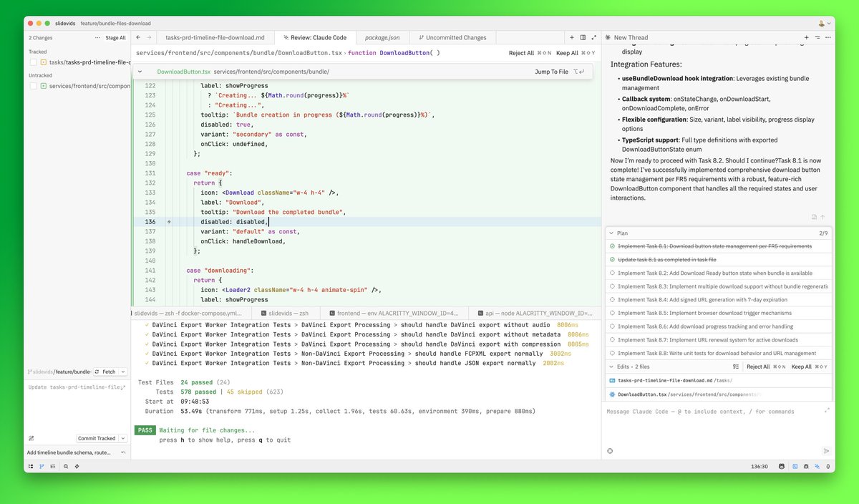Click the editor pane new-tab plus icon
The image size is (859, 504).
tap(571, 37)
